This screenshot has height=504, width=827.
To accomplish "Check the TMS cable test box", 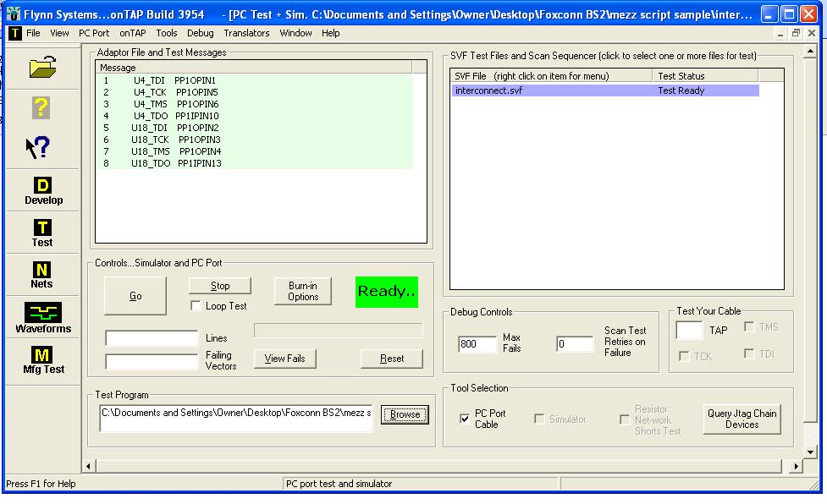I will [749, 326].
